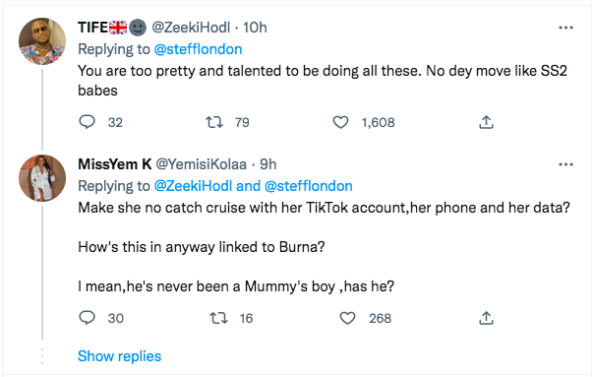Reply to TIFE's tweet using comment icon
The width and height of the screenshot is (595, 377).
87,122
